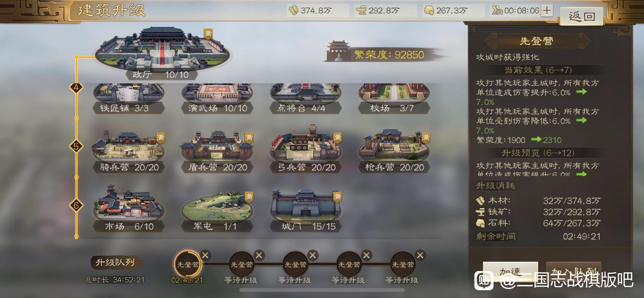Jump to tier 5 building marker
The height and width of the screenshot is (298, 644).
[x=76, y=146]
